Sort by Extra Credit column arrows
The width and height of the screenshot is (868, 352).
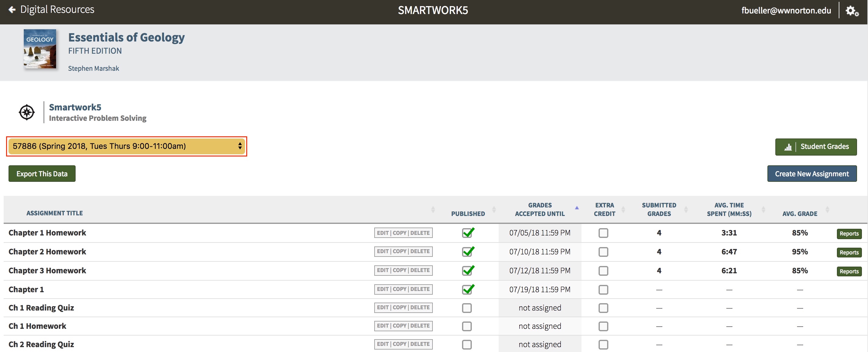click(623, 210)
